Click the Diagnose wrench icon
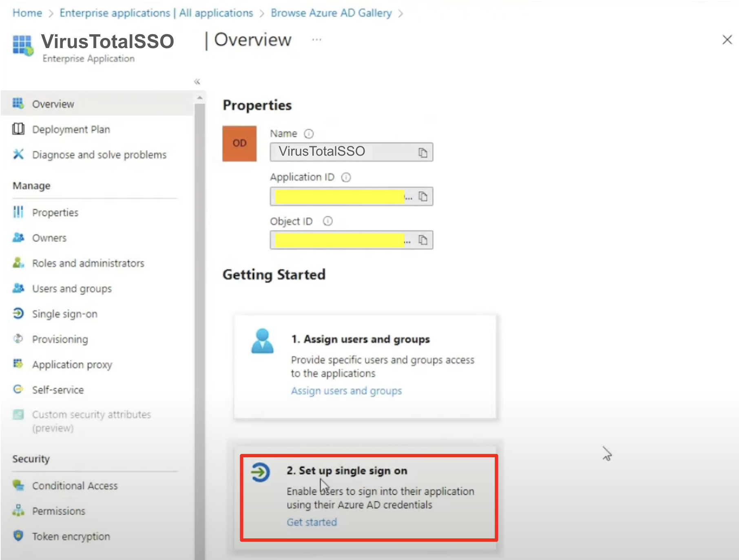Image resolution: width=739 pixels, height=560 pixels. (x=18, y=154)
